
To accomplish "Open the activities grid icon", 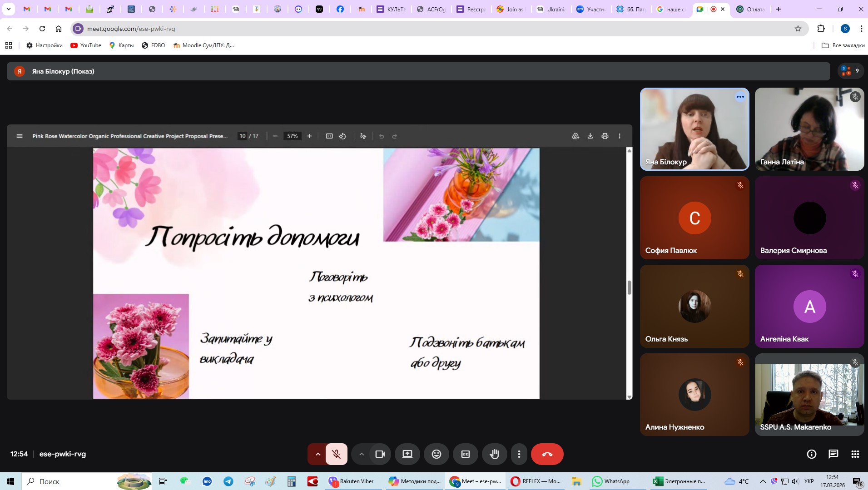I will [x=855, y=454].
